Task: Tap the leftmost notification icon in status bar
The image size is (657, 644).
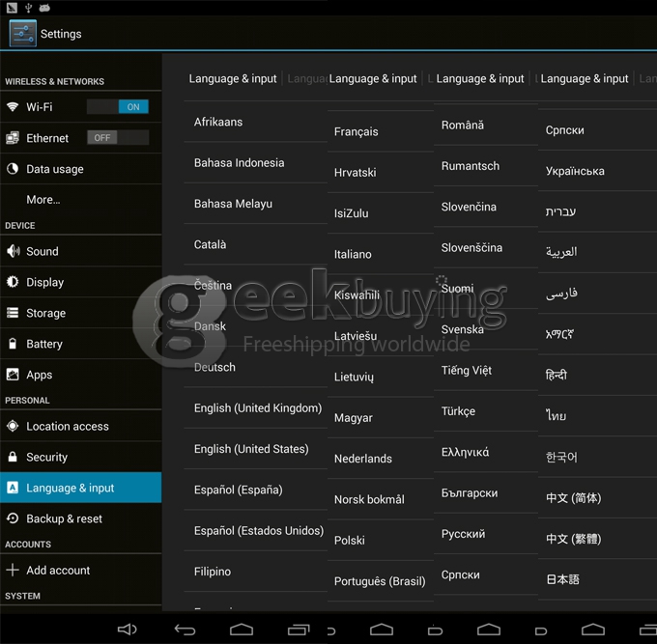Action: tap(12, 7)
